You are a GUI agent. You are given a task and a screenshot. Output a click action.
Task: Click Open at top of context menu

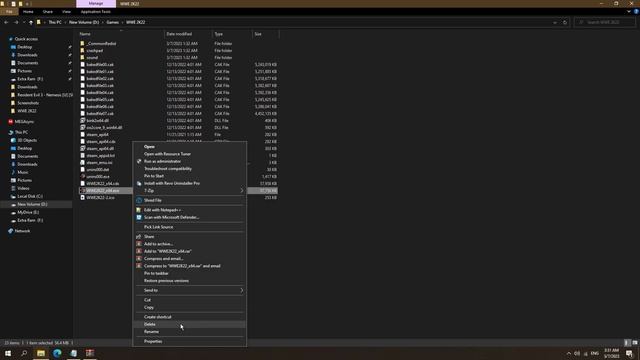click(x=189, y=147)
